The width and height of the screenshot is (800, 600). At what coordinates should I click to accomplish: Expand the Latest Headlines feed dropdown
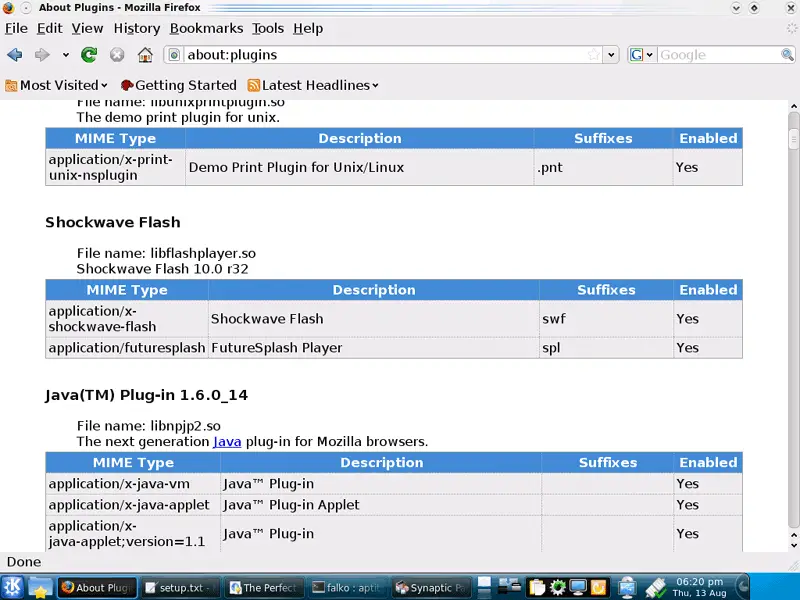(x=313, y=85)
